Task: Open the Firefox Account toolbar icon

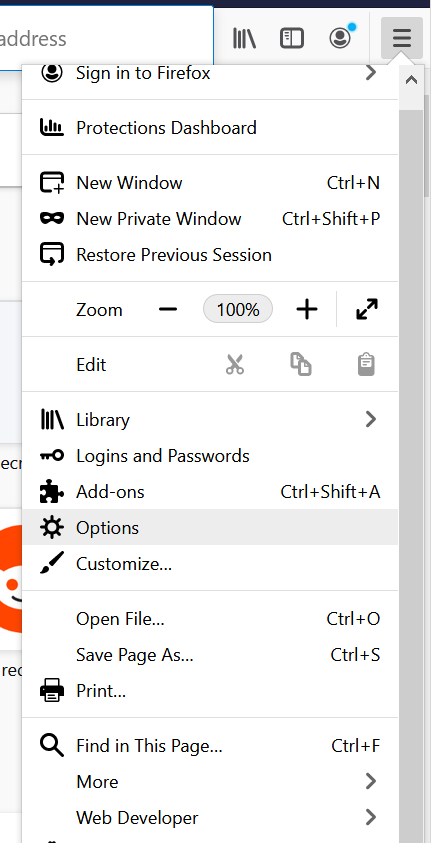Action: tap(341, 37)
